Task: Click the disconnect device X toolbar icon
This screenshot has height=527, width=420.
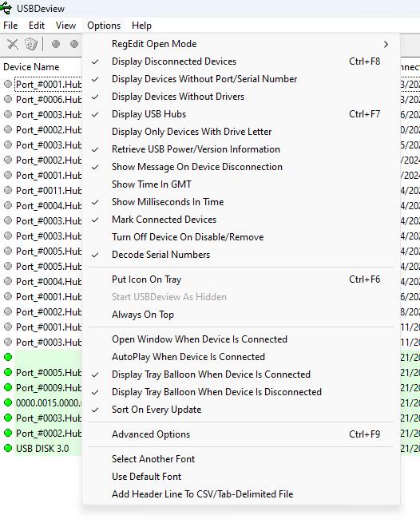Action: (x=13, y=44)
